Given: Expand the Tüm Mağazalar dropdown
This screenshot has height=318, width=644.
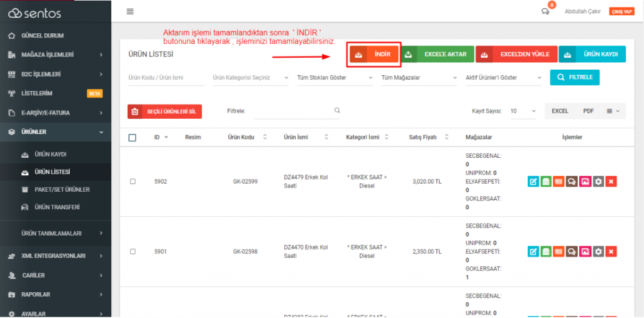Looking at the screenshot, I should point(418,78).
